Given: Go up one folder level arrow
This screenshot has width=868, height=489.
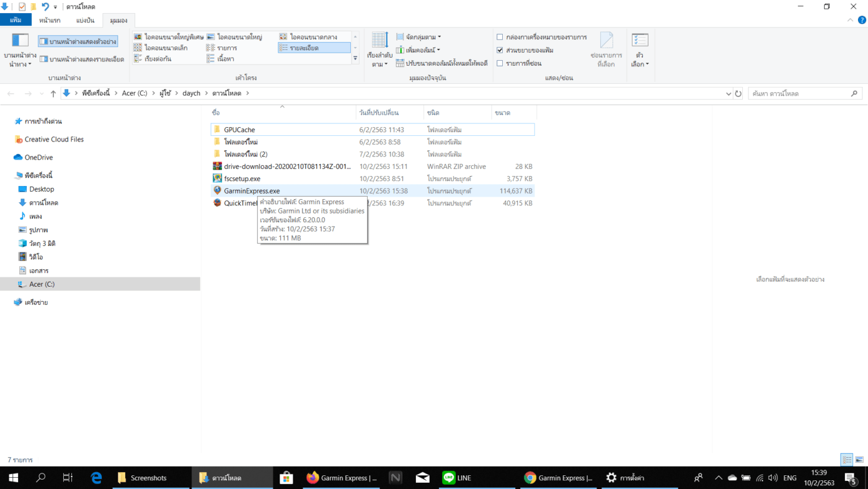Looking at the screenshot, I should pyautogui.click(x=53, y=93).
